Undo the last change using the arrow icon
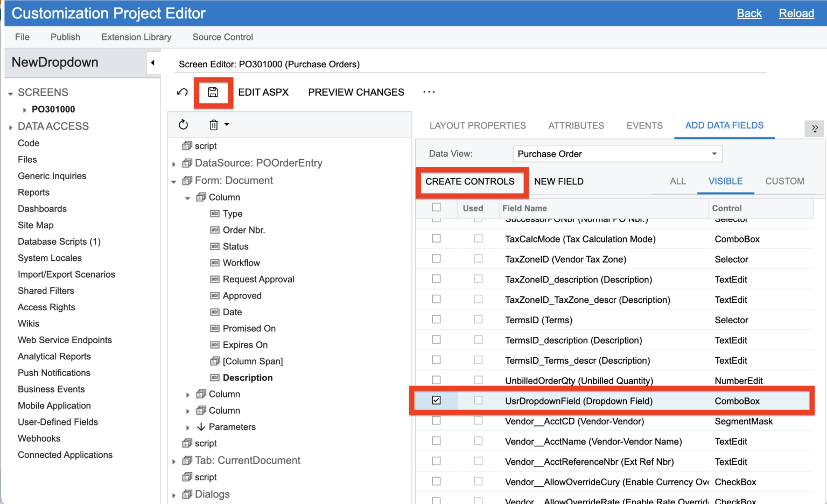The height and width of the screenshot is (504, 827). tap(183, 92)
